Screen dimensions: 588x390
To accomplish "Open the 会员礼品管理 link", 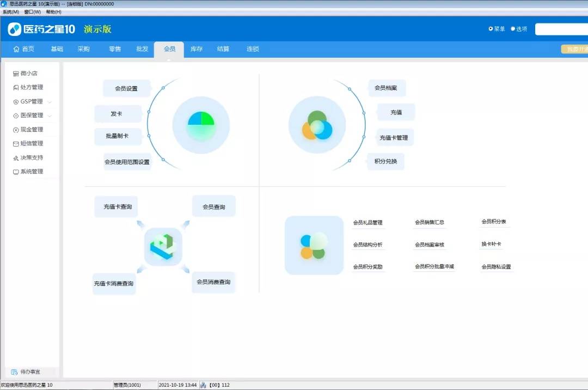I will [368, 223].
